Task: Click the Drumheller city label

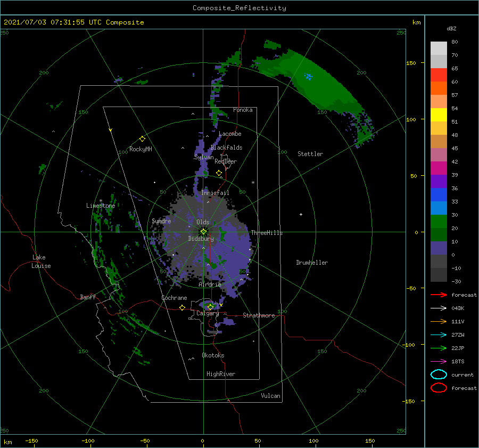Action: click(312, 263)
